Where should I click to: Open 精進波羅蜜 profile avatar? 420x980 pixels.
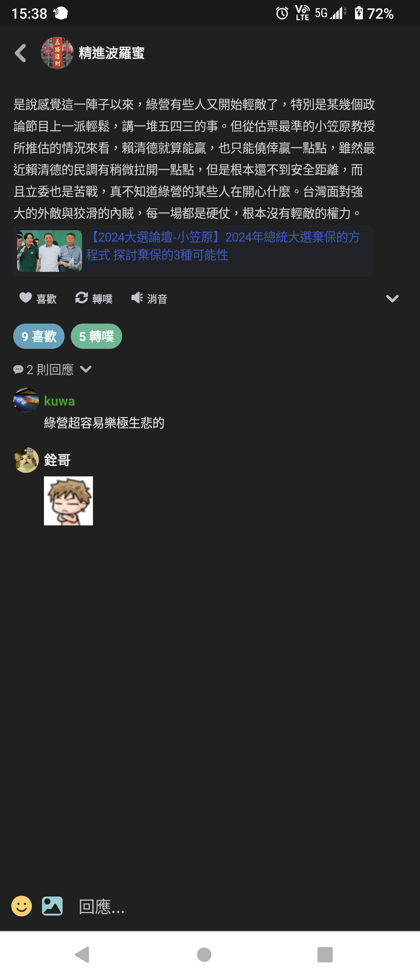click(57, 53)
